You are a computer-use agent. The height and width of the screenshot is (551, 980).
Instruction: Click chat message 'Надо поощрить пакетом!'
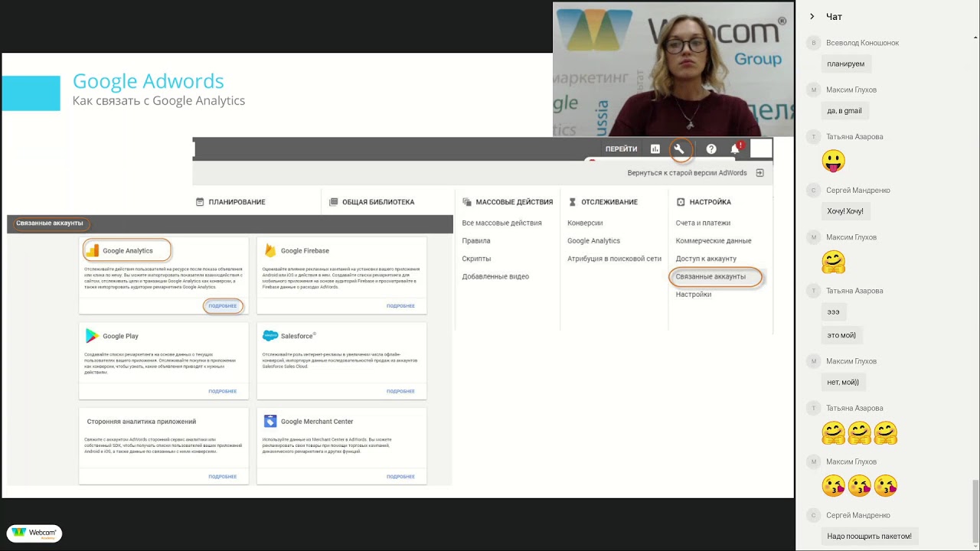coord(869,536)
